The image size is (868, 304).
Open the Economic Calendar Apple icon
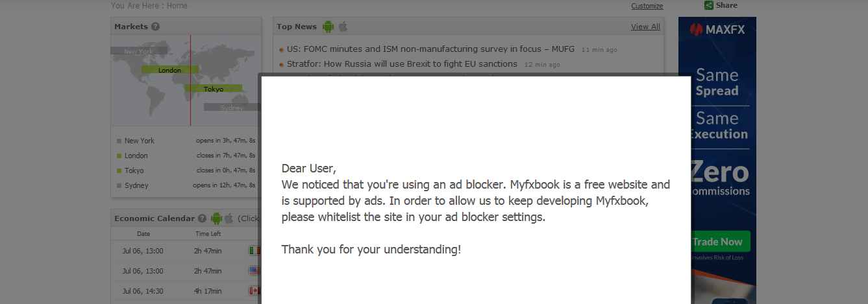[x=229, y=218]
